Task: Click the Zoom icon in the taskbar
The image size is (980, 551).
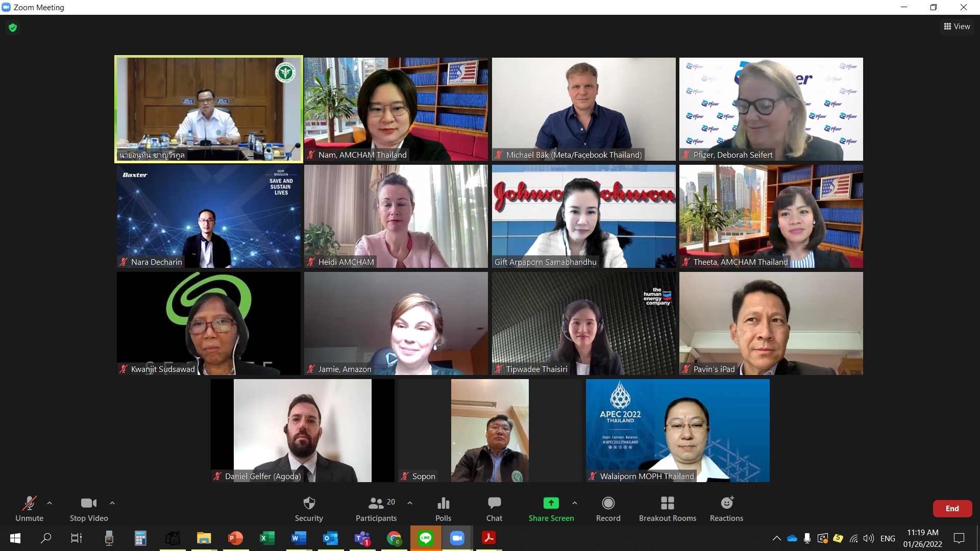Action: (457, 538)
